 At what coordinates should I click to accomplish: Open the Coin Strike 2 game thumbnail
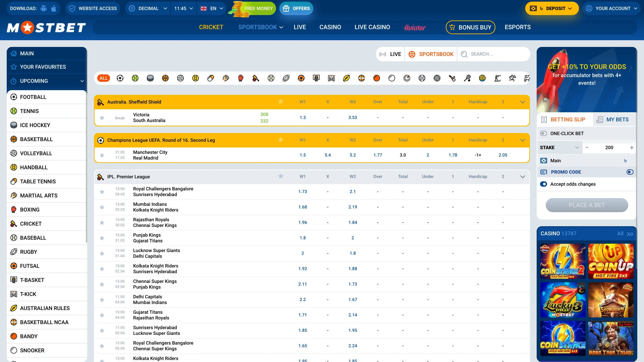[x=562, y=261]
